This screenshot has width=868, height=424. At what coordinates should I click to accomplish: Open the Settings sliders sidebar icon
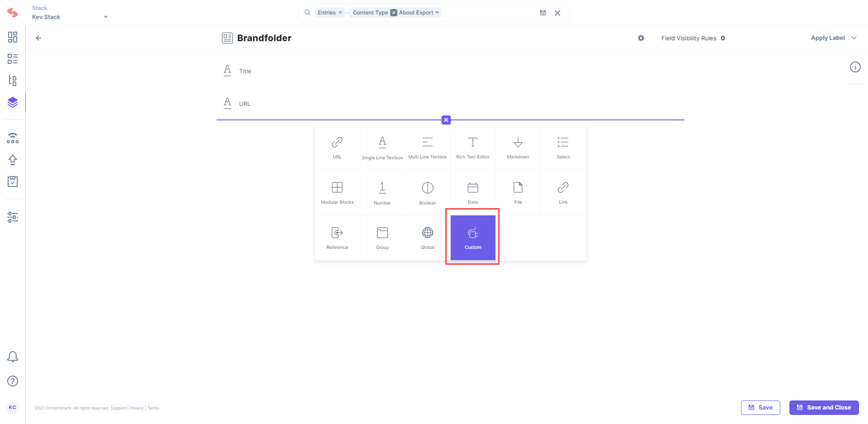(x=13, y=217)
